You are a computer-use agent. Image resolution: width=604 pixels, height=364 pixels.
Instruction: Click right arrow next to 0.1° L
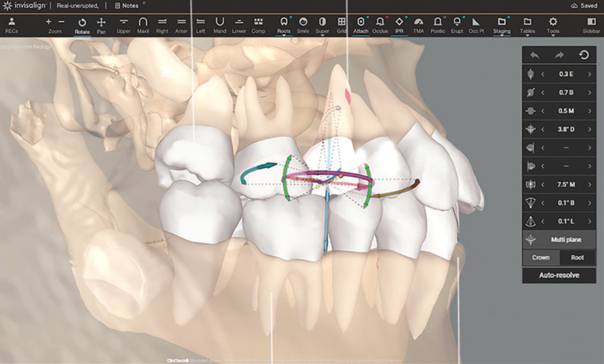coord(589,221)
